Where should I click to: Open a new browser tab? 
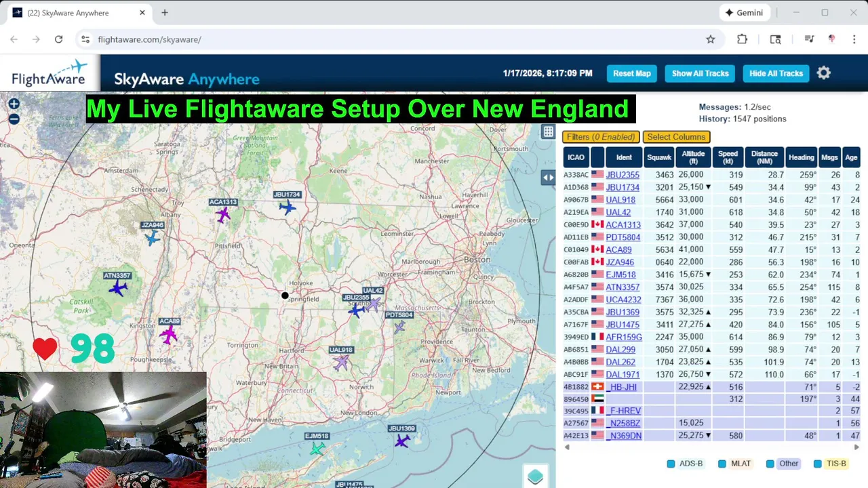(x=165, y=12)
